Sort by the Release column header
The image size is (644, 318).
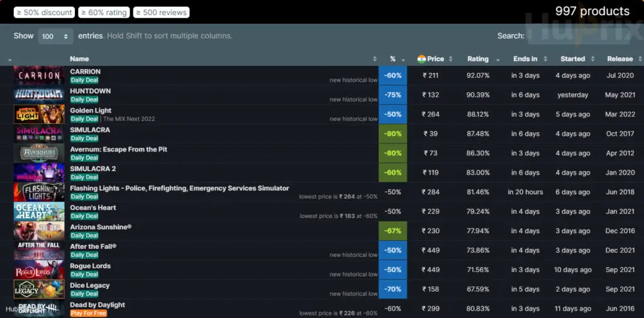tap(619, 59)
